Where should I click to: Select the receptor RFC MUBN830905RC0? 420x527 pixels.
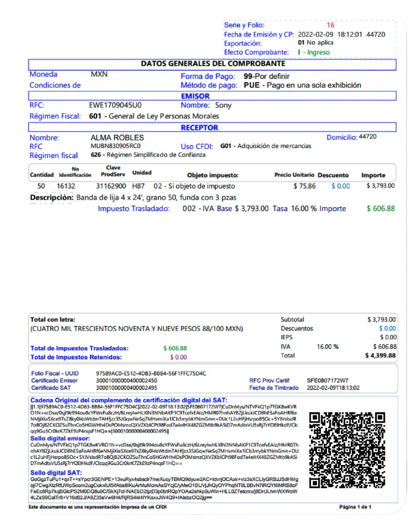[116, 146]
